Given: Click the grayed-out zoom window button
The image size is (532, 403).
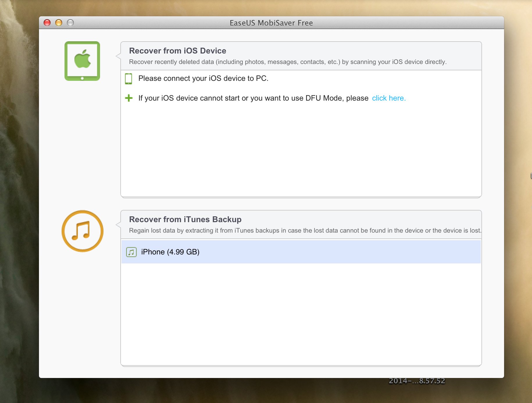Looking at the screenshot, I should point(70,23).
